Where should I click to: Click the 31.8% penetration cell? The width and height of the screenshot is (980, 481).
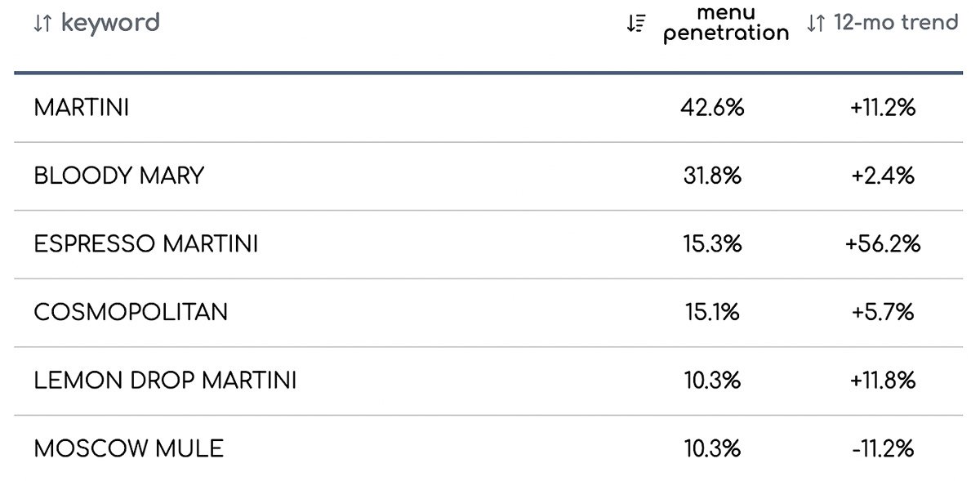[x=712, y=176]
